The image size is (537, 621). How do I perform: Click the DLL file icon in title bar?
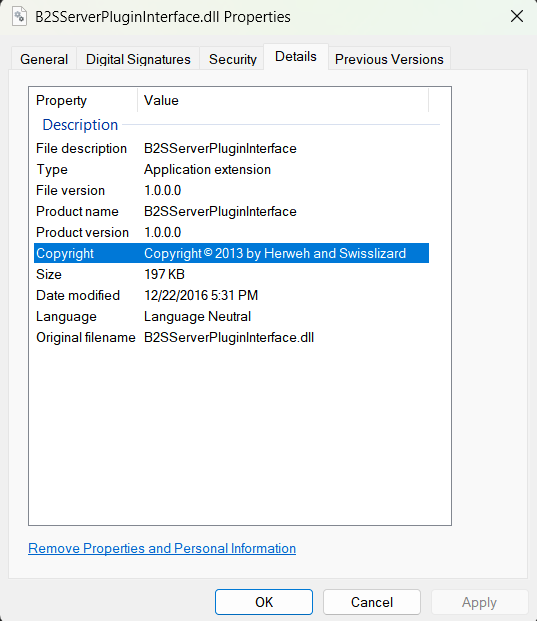[x=19, y=17]
